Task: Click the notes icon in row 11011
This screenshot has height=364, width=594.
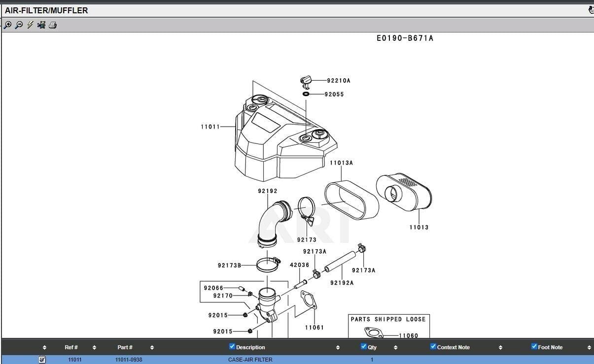Action: click(x=42, y=360)
